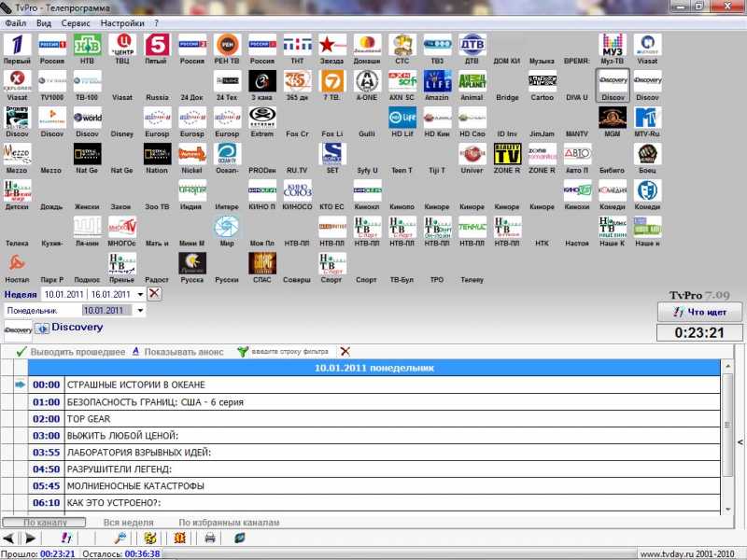Toggle Выводить прошедшее option

[x=71, y=352]
